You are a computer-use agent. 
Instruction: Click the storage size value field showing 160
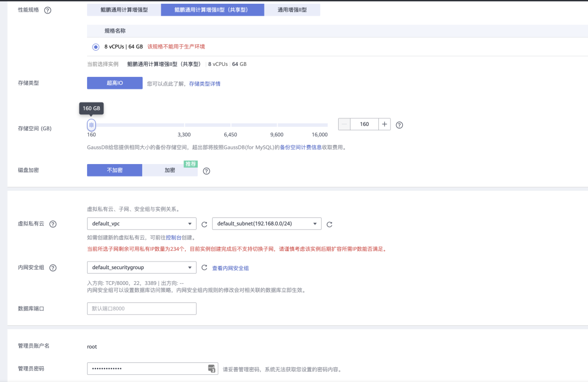click(x=364, y=124)
